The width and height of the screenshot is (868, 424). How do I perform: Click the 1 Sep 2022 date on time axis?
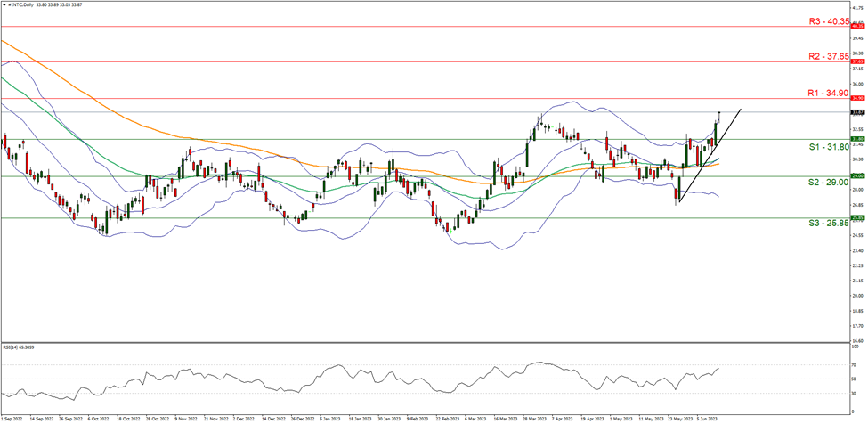tap(12, 417)
